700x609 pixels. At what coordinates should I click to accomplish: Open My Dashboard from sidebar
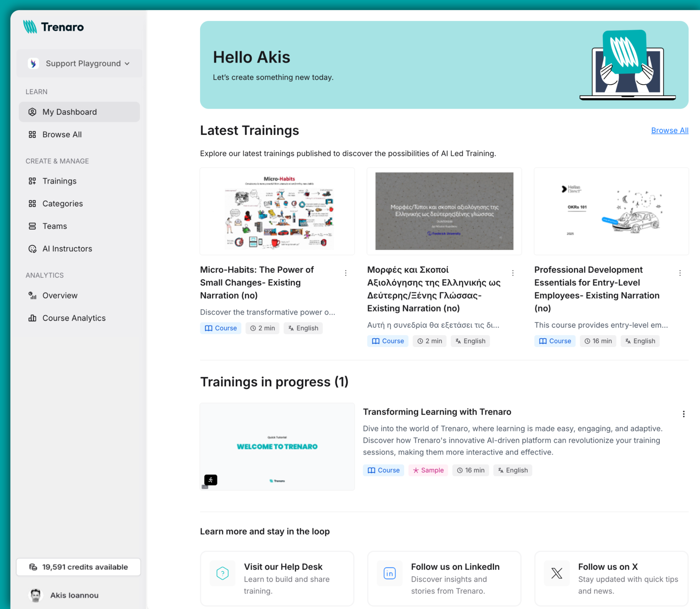coord(69,112)
